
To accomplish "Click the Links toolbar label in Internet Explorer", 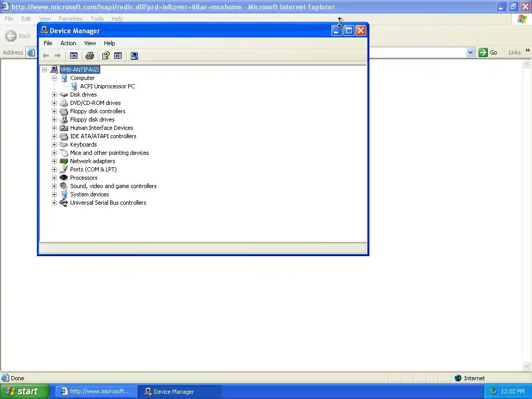I will 514,52.
